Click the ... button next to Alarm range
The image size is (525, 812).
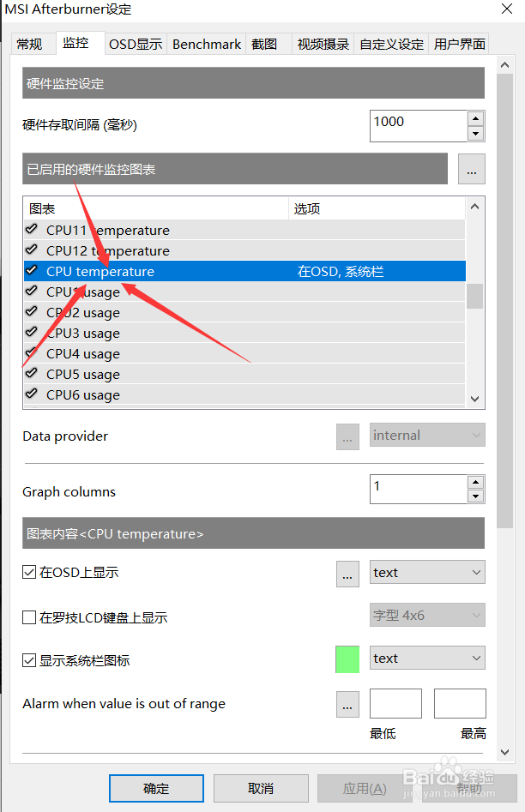click(x=347, y=704)
